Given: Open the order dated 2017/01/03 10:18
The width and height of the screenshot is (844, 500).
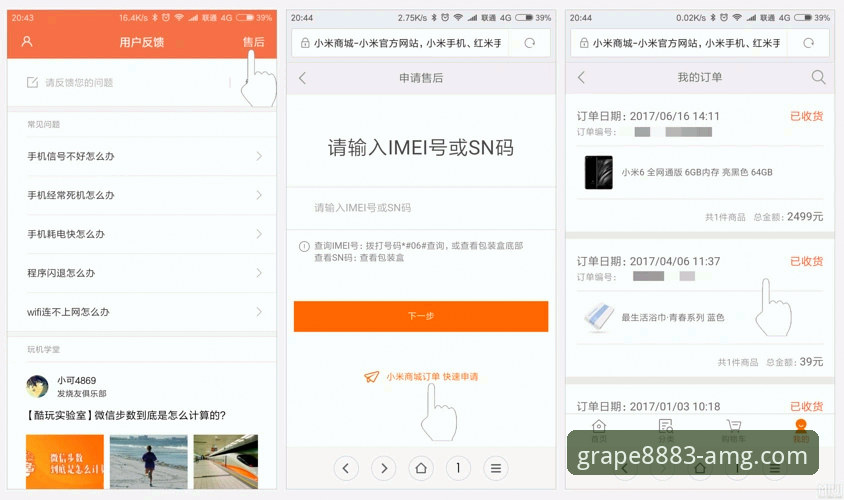Looking at the screenshot, I should click(648, 406).
